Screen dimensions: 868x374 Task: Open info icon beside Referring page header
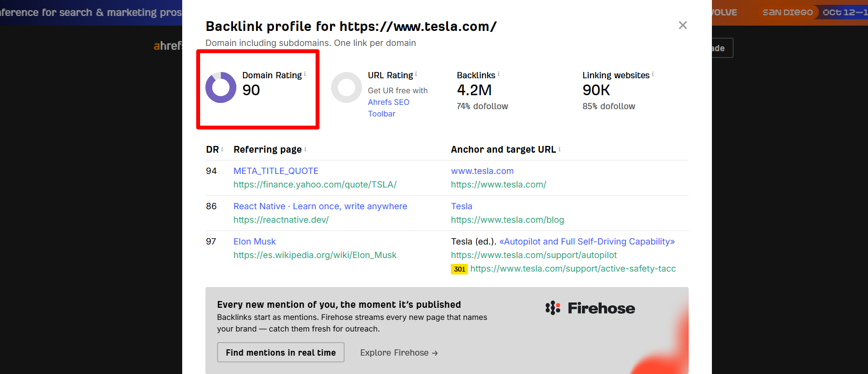coord(305,149)
